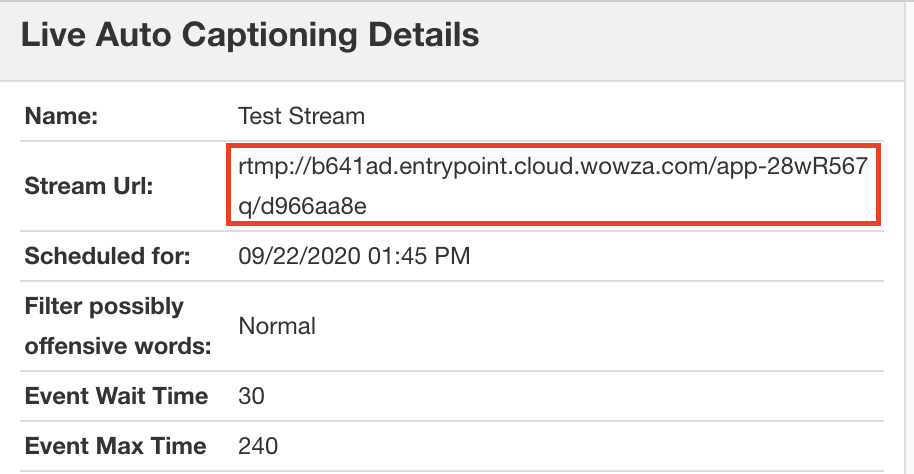
Task: Select the Event Wait Time value 30
Action: click(x=251, y=396)
